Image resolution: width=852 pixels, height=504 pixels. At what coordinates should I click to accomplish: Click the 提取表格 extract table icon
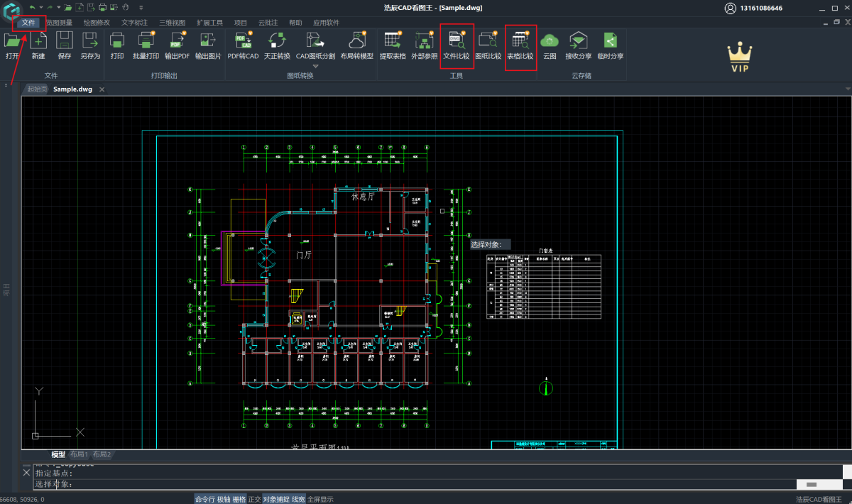[x=393, y=40]
